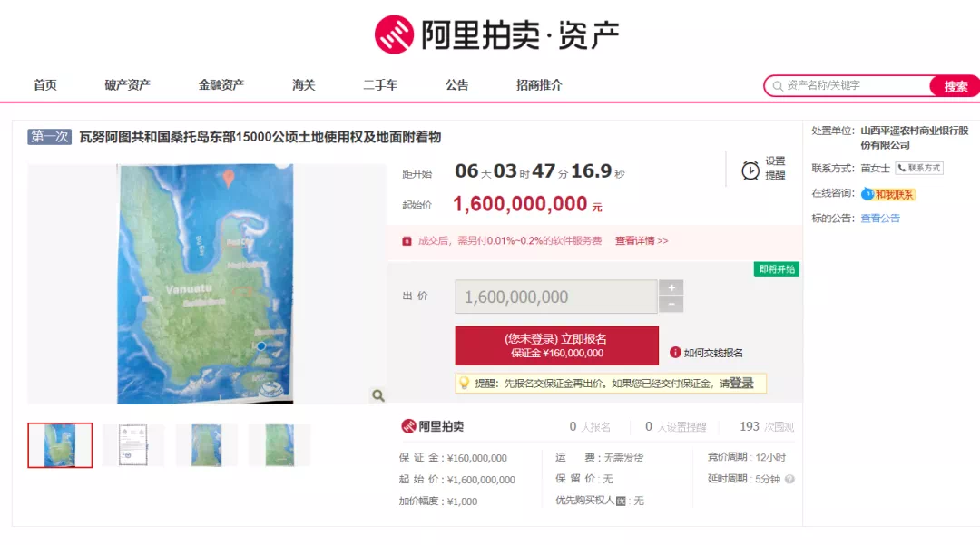Click the main Vanuatu map image

click(205, 284)
